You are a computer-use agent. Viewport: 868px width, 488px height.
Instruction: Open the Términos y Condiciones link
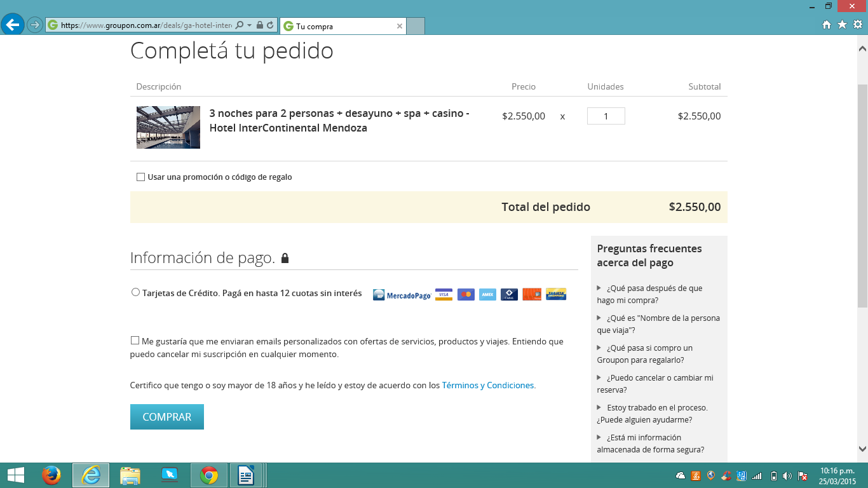click(x=487, y=385)
